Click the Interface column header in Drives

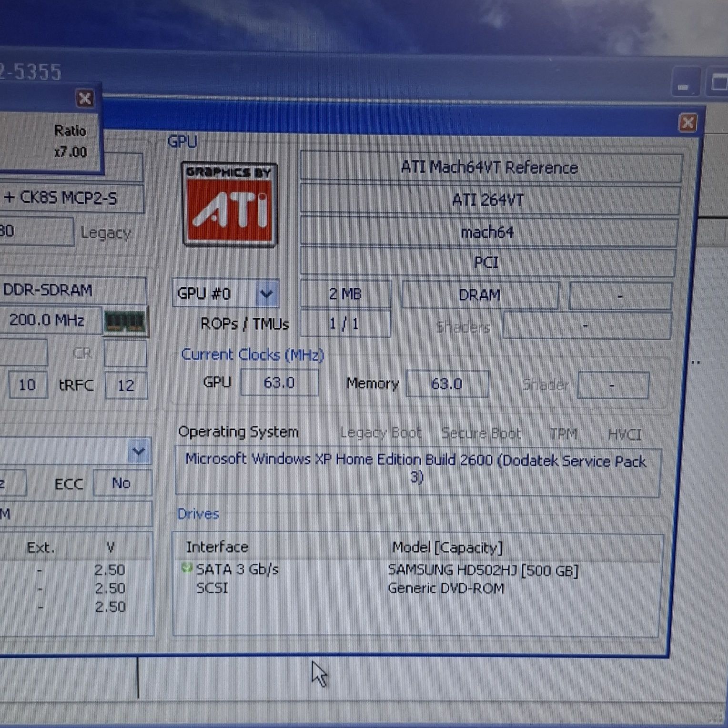(217, 546)
